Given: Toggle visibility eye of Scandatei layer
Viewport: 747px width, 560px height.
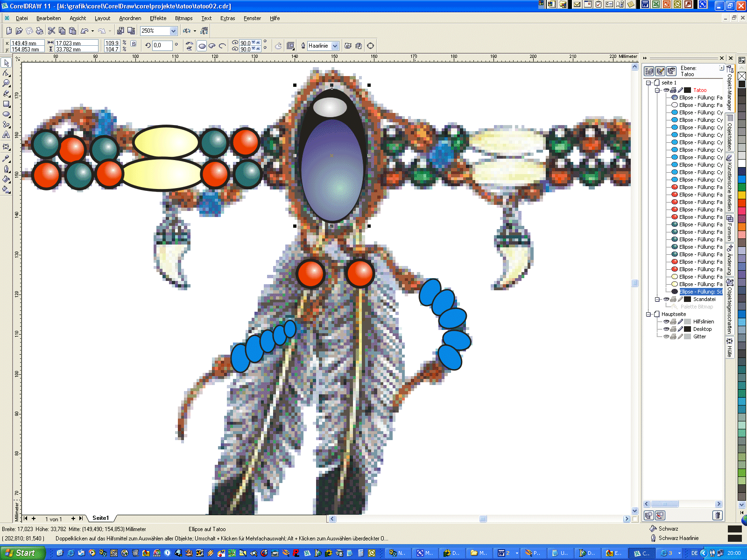Looking at the screenshot, I should point(666,299).
